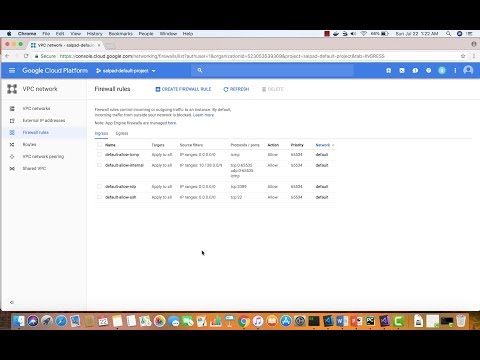Check the default-allow-icmp row checkbox

coord(99,154)
